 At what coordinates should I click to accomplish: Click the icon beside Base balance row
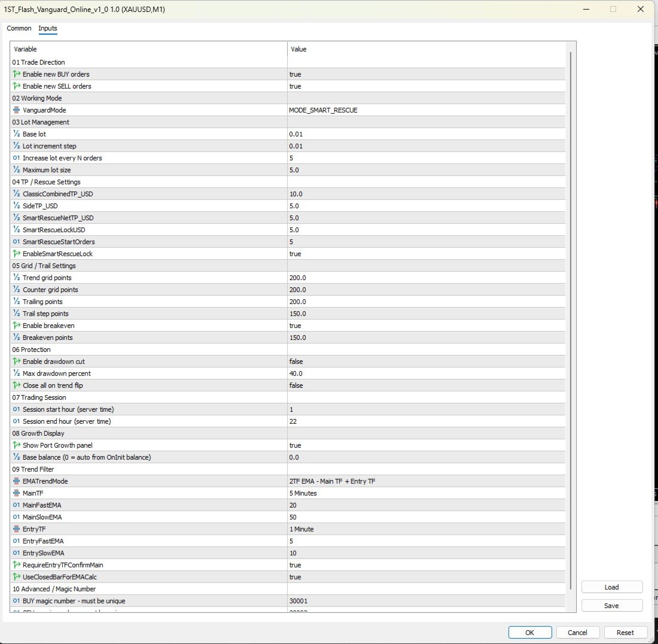click(16, 457)
